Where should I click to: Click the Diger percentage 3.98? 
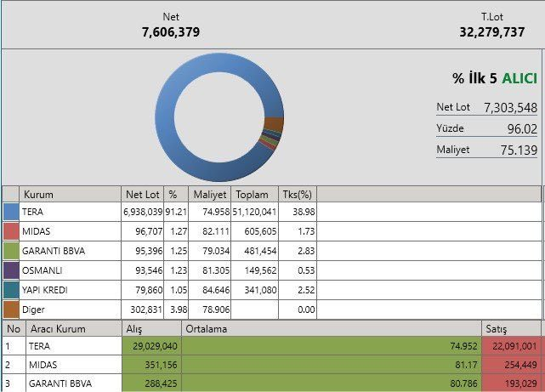pos(179,309)
